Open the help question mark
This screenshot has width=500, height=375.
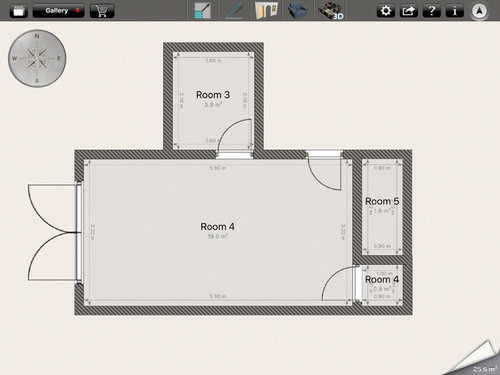[x=432, y=11]
